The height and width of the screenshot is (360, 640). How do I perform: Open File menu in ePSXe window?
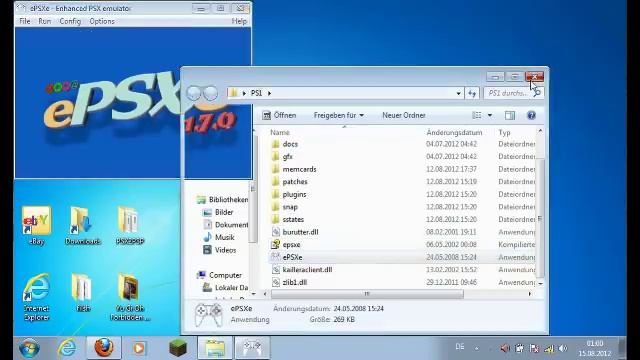(x=24, y=21)
